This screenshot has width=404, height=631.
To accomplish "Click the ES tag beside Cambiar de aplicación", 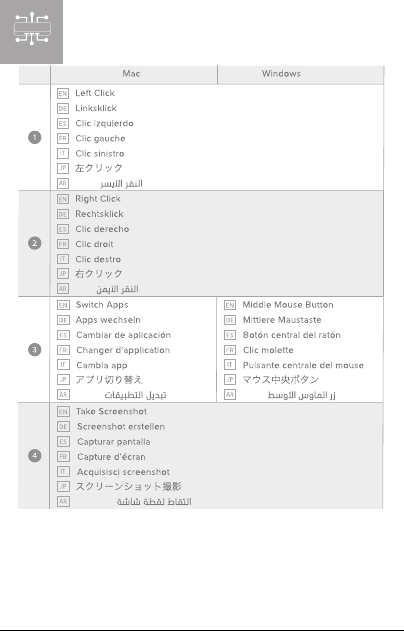I will point(63,335).
